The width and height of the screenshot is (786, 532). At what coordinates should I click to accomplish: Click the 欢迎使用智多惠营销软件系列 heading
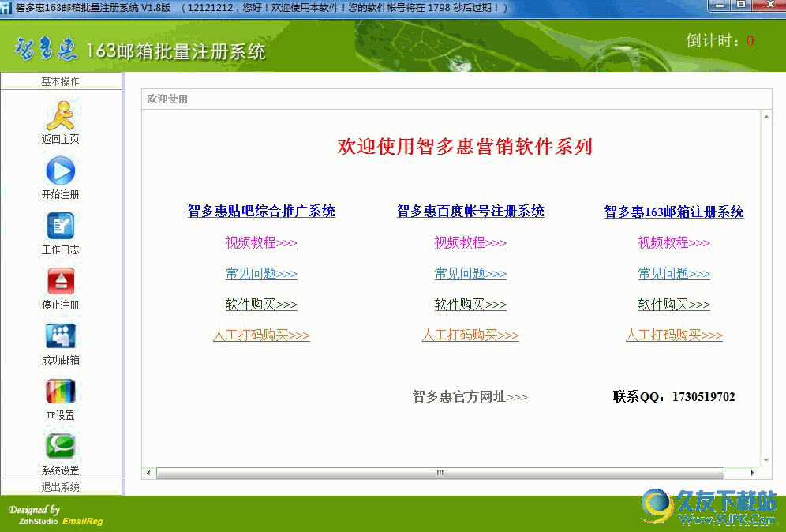(465, 146)
